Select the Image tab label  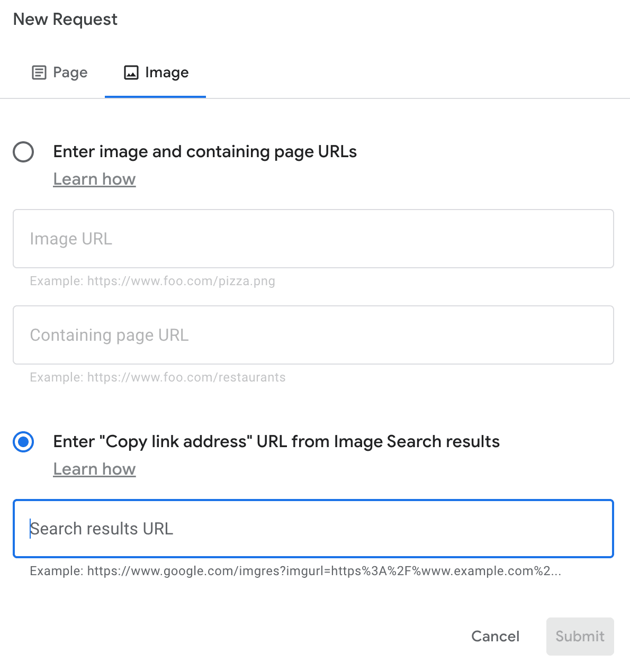click(x=167, y=72)
